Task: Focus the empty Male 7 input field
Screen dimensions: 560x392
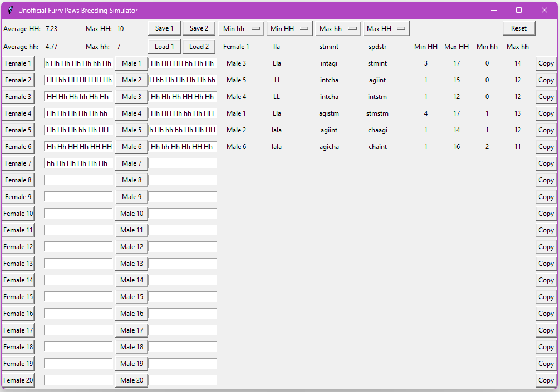Action: (183, 163)
